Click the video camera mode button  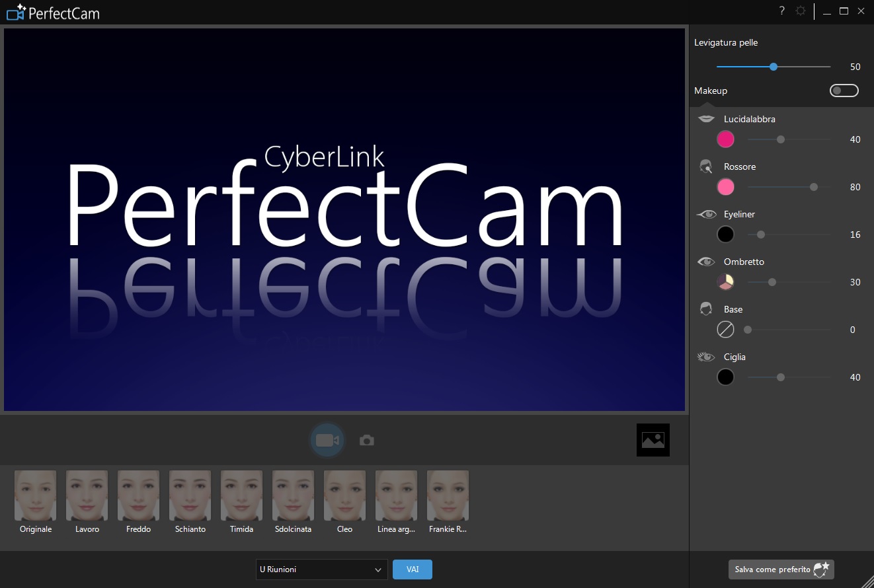[x=327, y=440]
